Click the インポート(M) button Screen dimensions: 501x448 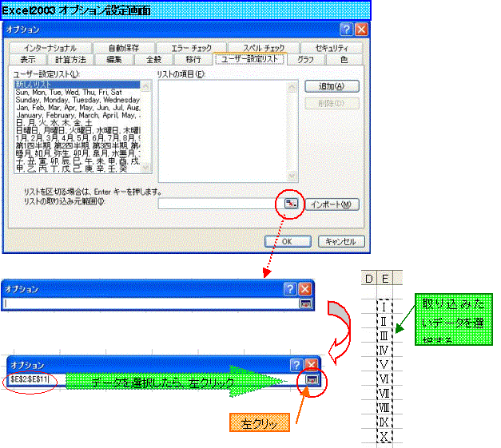[332, 204]
